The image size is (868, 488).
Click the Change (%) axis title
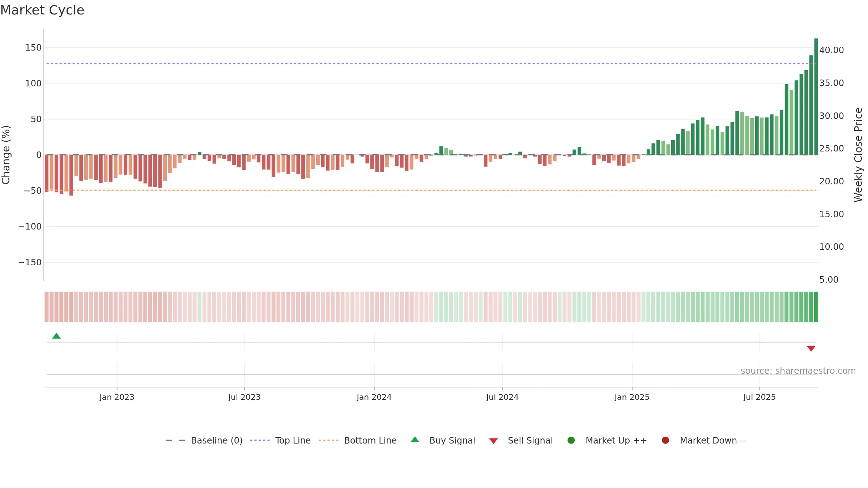pos(6,155)
